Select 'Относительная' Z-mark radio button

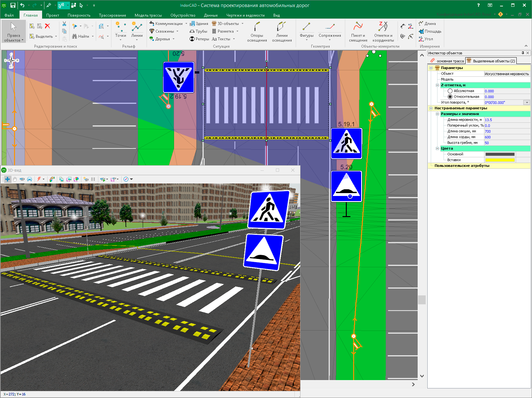[x=450, y=97]
